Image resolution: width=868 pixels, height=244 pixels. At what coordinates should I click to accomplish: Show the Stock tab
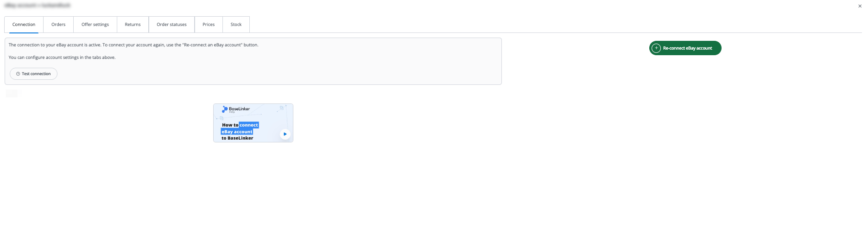pyautogui.click(x=236, y=25)
